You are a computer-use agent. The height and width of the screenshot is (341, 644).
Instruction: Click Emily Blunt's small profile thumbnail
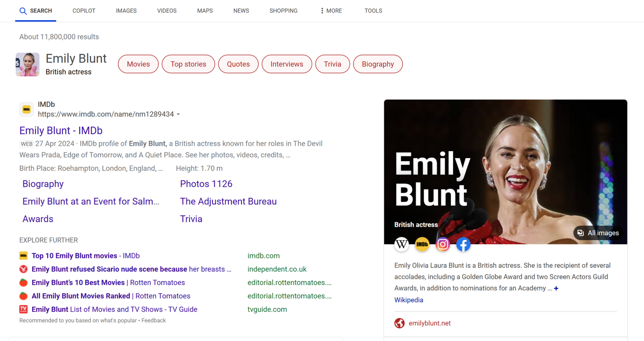pyautogui.click(x=27, y=64)
